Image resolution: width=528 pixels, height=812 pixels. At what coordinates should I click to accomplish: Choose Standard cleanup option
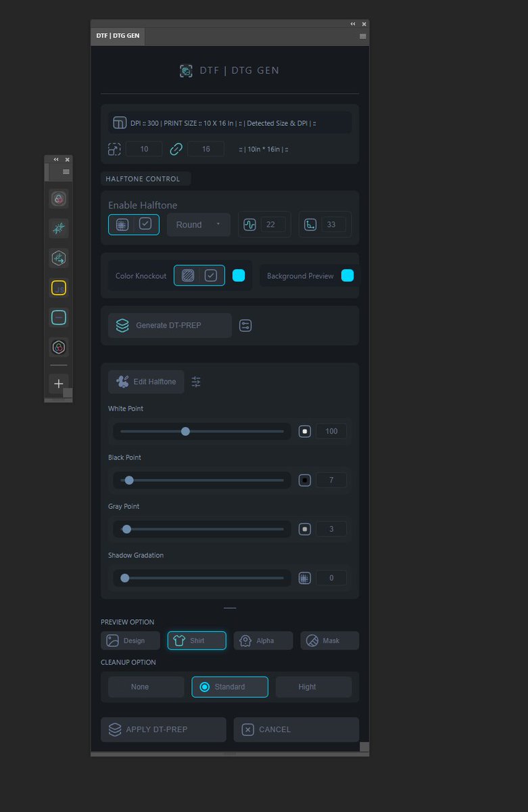(x=230, y=687)
